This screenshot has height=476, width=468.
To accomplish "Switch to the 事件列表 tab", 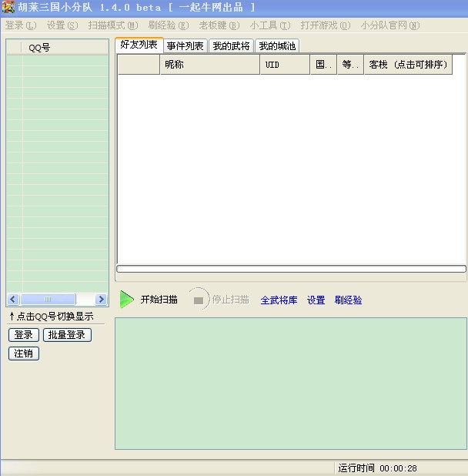I will point(185,46).
